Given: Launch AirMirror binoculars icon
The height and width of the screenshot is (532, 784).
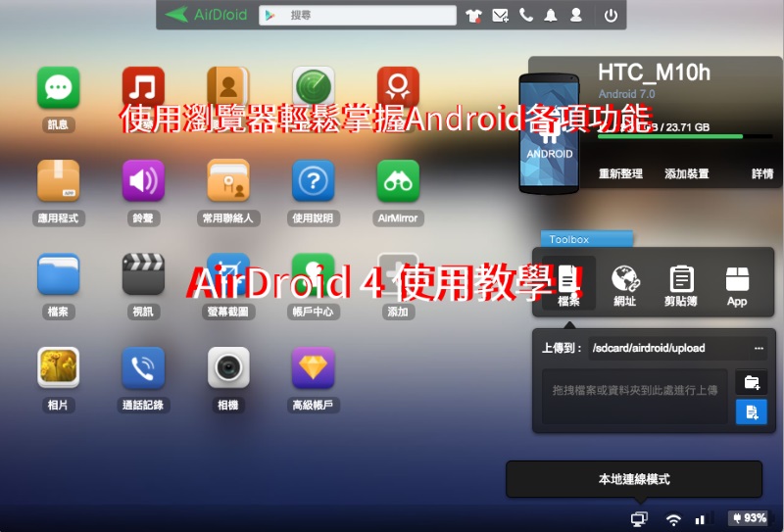Looking at the screenshot, I should (x=398, y=181).
